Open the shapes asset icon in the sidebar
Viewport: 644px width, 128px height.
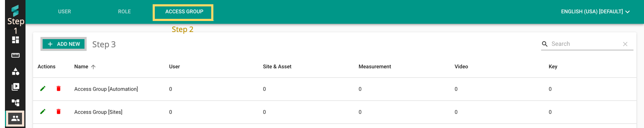pyautogui.click(x=15, y=71)
